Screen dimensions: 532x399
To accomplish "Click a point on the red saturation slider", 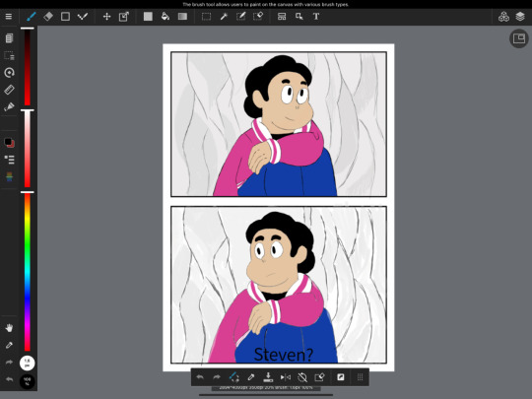I will pos(28,149).
